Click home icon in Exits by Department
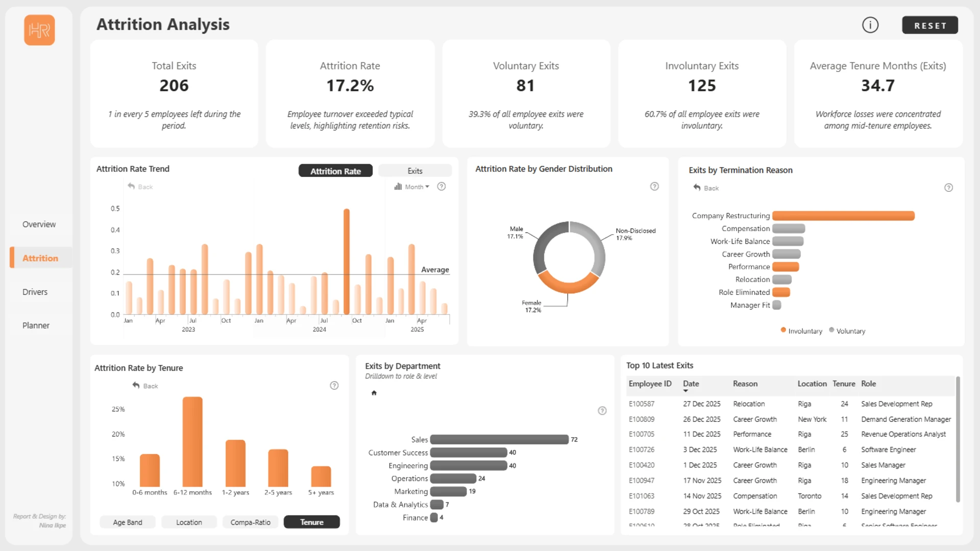The width and height of the screenshot is (980, 551). (374, 393)
